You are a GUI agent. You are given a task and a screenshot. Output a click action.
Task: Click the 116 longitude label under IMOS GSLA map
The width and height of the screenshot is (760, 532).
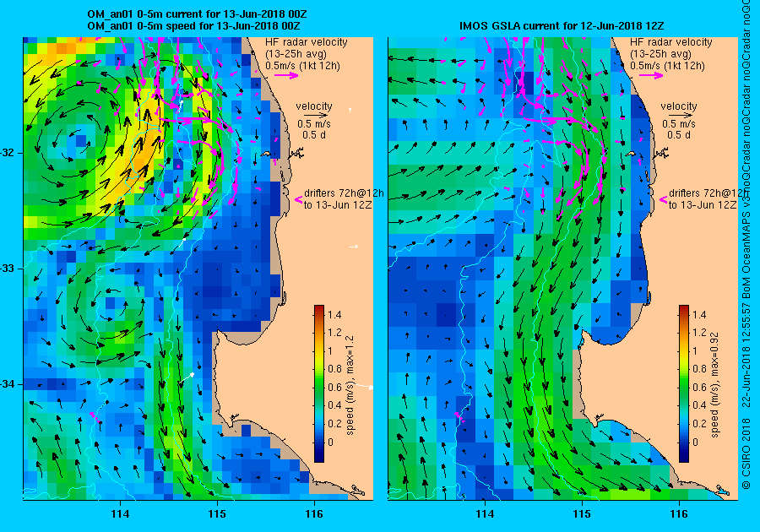point(679,514)
